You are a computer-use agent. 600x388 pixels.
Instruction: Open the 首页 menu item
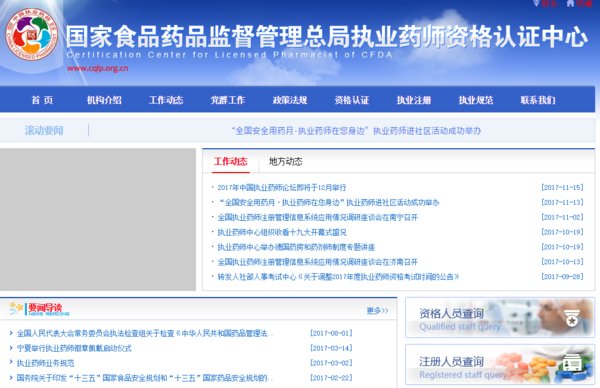click(x=42, y=100)
